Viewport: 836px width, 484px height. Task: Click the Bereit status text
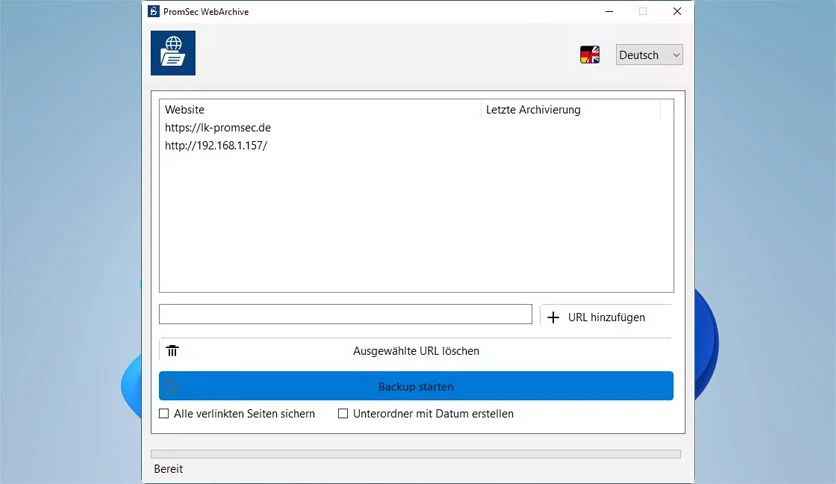click(x=168, y=469)
